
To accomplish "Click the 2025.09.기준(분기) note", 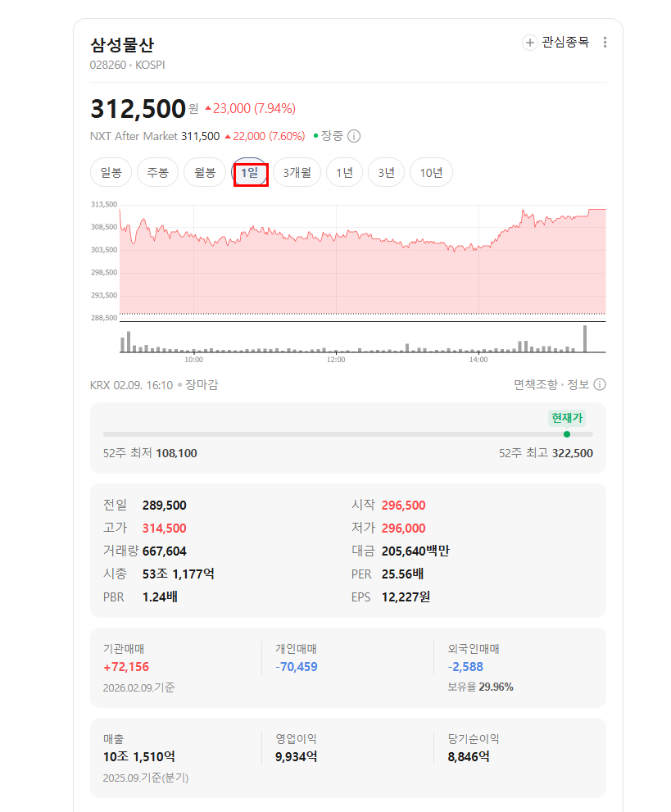I will pyautogui.click(x=146, y=778).
